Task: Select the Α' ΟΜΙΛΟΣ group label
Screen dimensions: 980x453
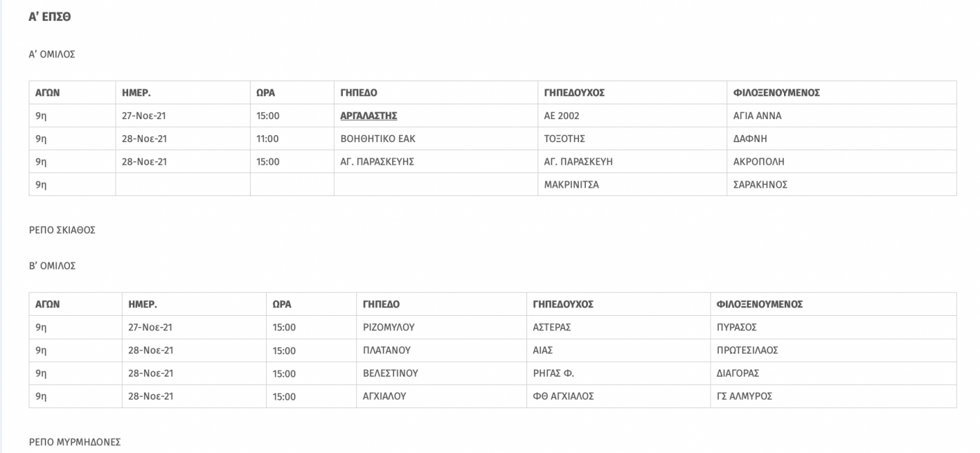Action: [x=52, y=54]
